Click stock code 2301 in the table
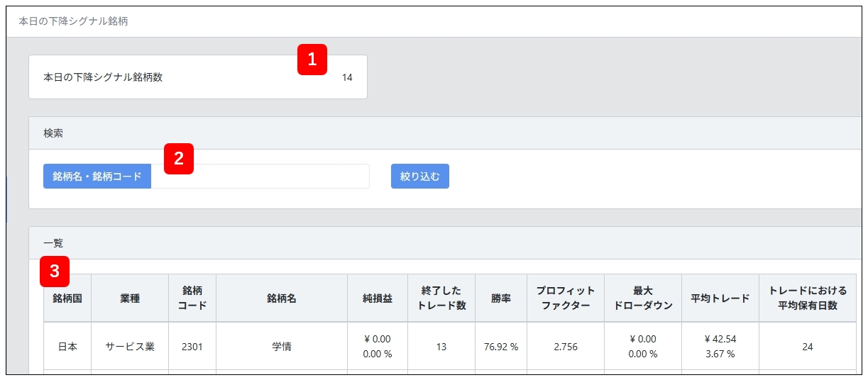Image resolution: width=868 pixels, height=380 pixels. 192,347
